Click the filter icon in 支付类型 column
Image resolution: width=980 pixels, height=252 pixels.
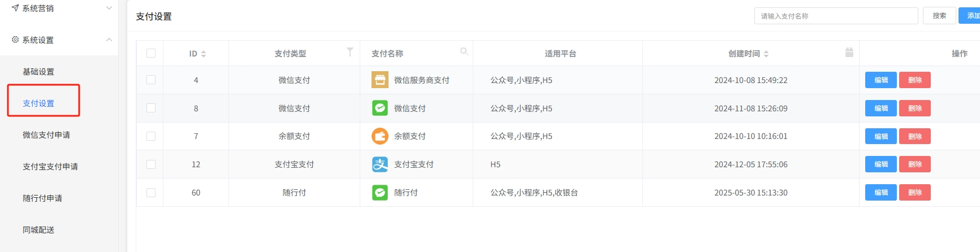(350, 52)
